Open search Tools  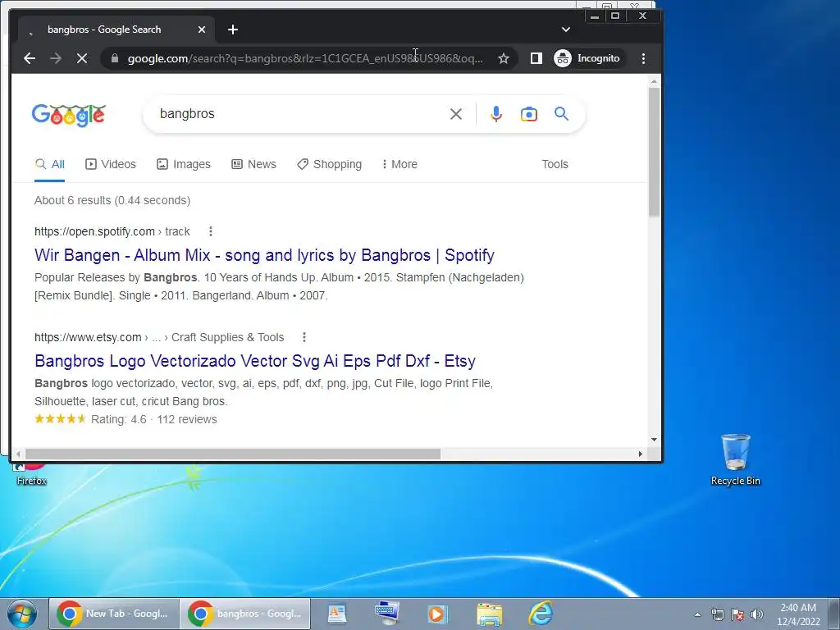click(x=555, y=164)
